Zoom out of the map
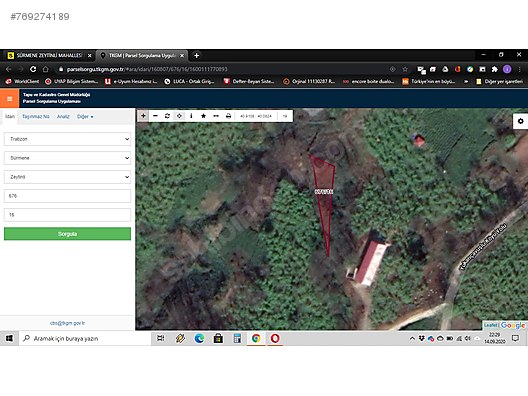 [155, 116]
